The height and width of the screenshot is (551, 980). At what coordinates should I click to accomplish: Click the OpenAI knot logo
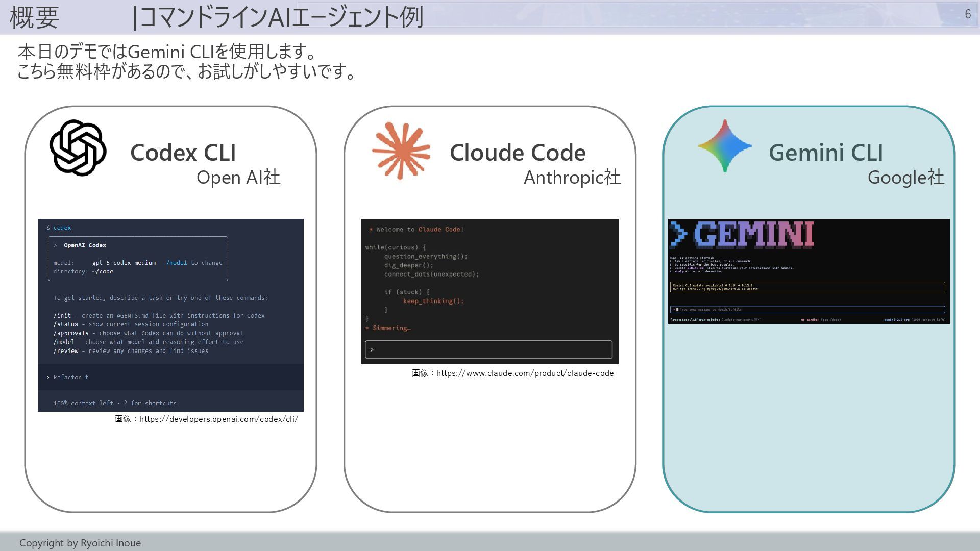pos(78,148)
